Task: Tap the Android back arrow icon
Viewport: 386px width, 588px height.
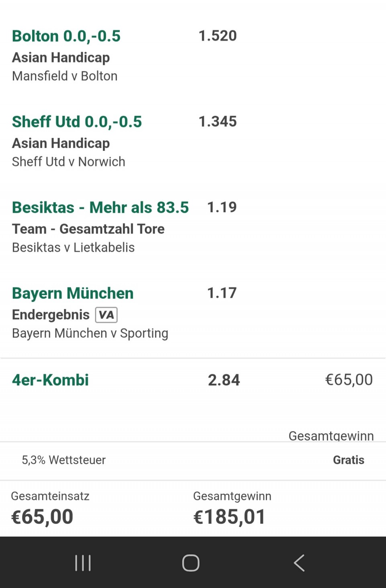Action: [299, 563]
